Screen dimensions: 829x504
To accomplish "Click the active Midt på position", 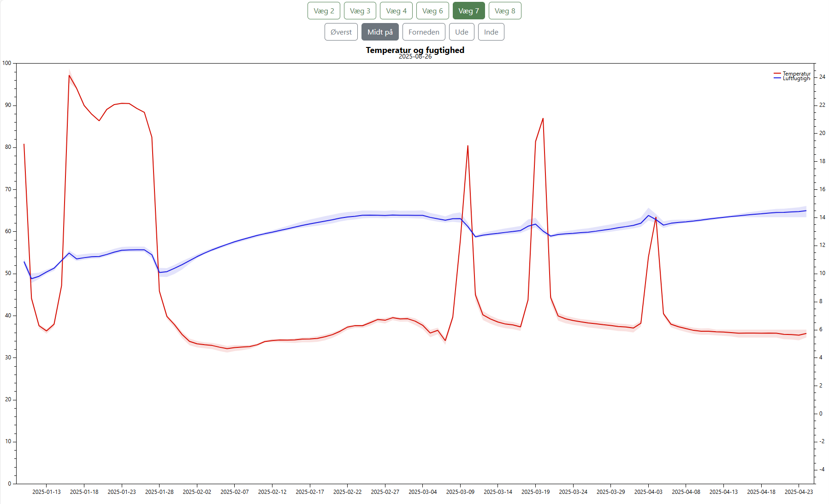I will pyautogui.click(x=380, y=32).
